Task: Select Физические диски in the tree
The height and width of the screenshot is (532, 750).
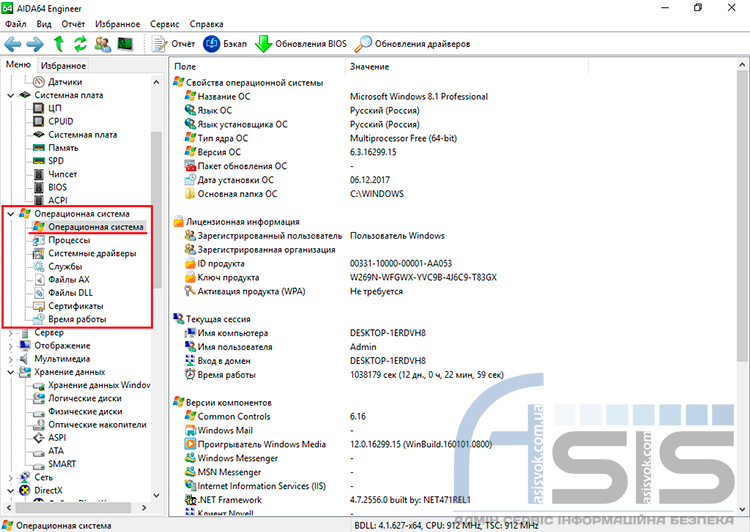Action: tap(85, 411)
